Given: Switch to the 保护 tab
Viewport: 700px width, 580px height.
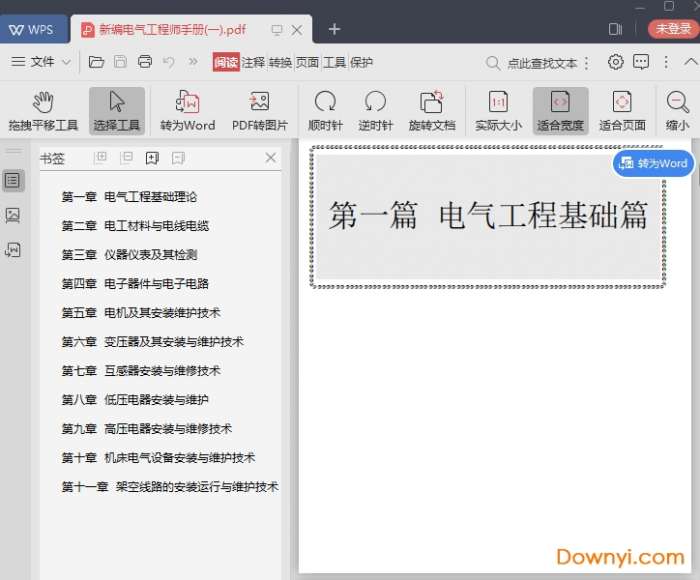Looking at the screenshot, I should pyautogui.click(x=361, y=62).
